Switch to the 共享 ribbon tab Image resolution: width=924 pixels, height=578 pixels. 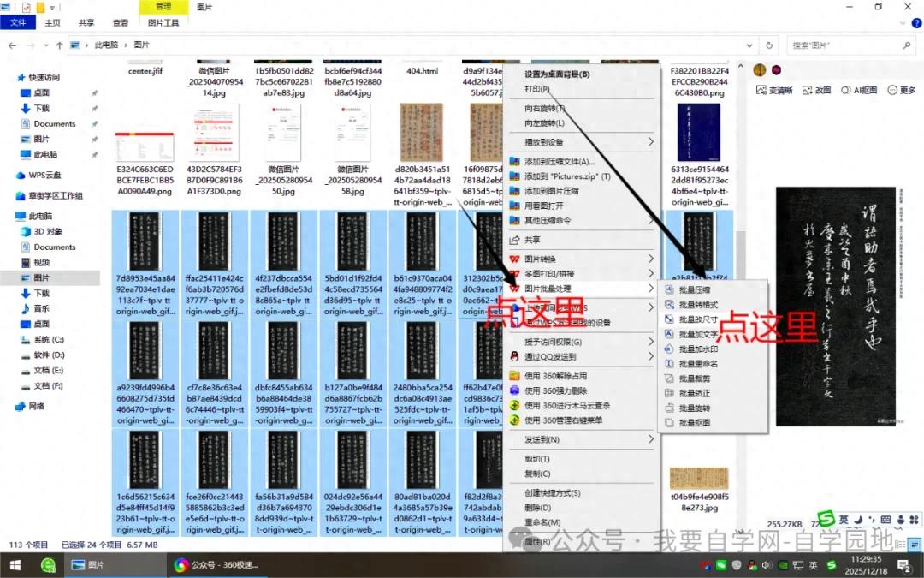(x=86, y=22)
